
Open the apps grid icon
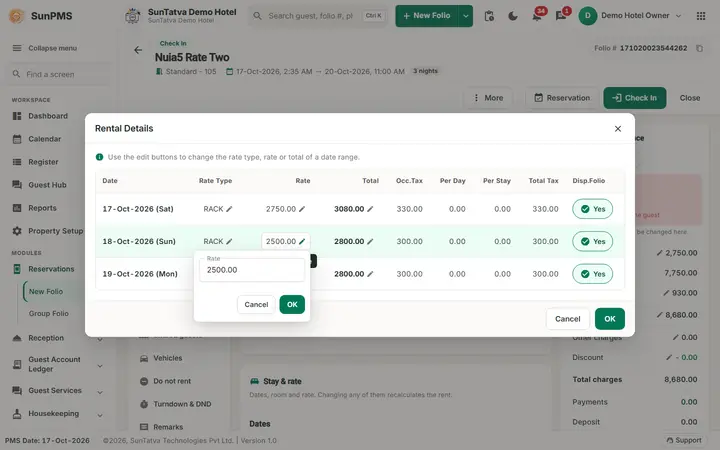click(x=701, y=16)
